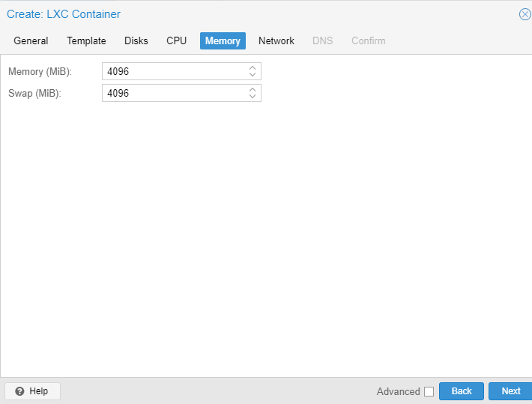Screen dimensions: 532x404
Task: Increase Memory value with up arrow
Action: tap(252, 67)
